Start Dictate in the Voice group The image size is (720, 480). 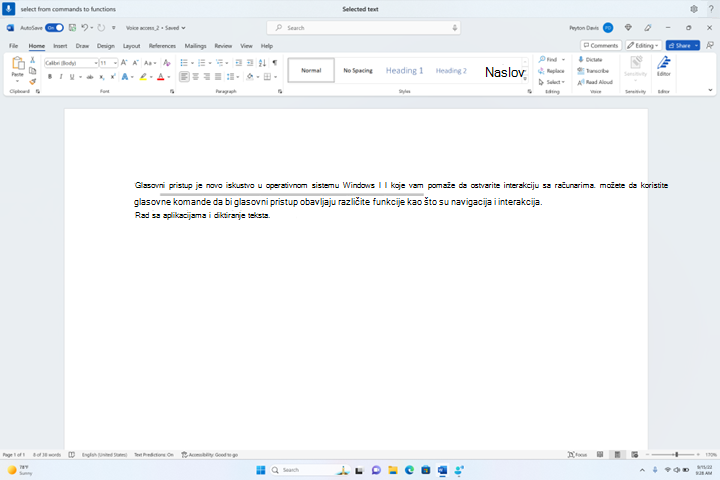tap(590, 59)
